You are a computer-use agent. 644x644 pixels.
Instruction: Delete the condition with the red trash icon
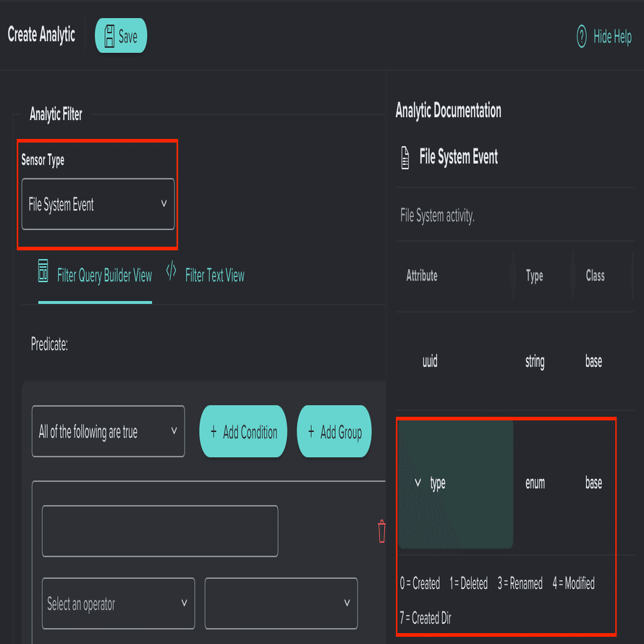coord(381,531)
